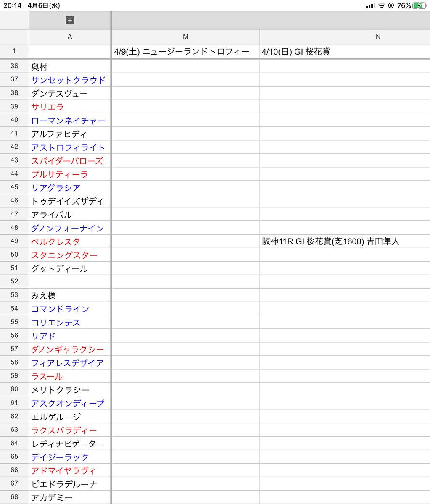This screenshot has width=430, height=504.
Task: Select column N header
Action: pos(345,37)
